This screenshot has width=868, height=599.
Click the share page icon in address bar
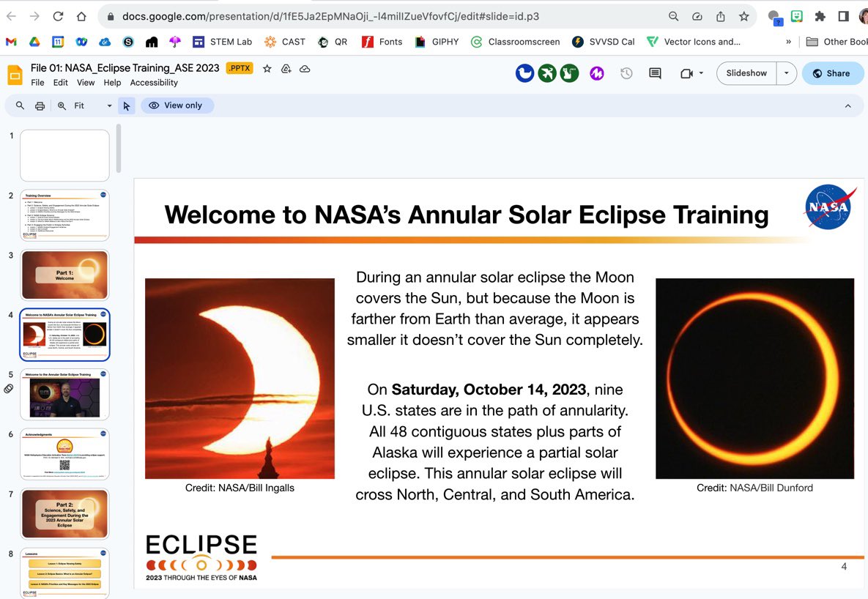click(x=720, y=17)
